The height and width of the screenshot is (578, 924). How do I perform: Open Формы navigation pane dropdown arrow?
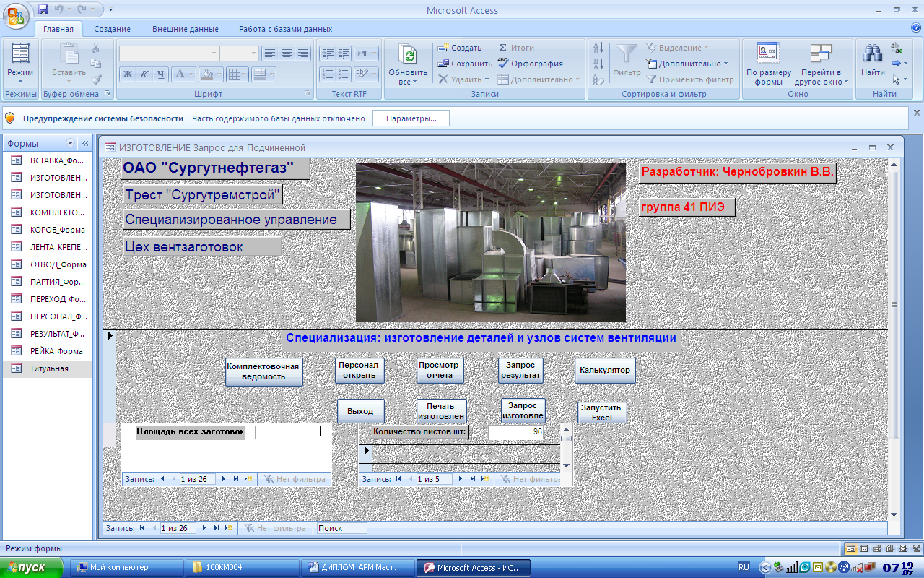[70, 143]
